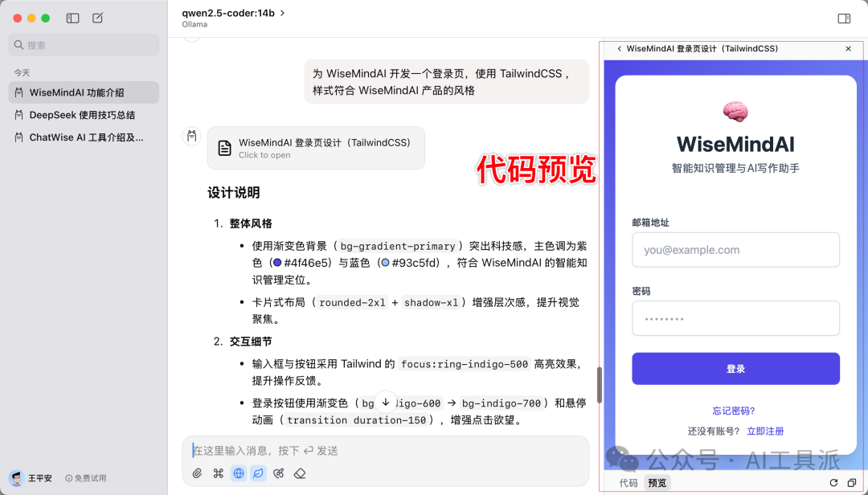Click the 今天 section label
Image resolution: width=868 pixels, height=495 pixels.
(x=22, y=72)
